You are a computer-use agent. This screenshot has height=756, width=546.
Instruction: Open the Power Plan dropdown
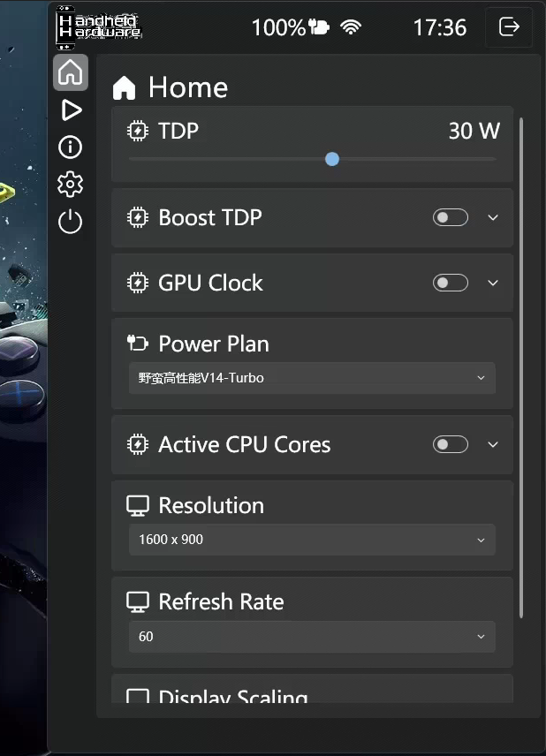pyautogui.click(x=312, y=378)
